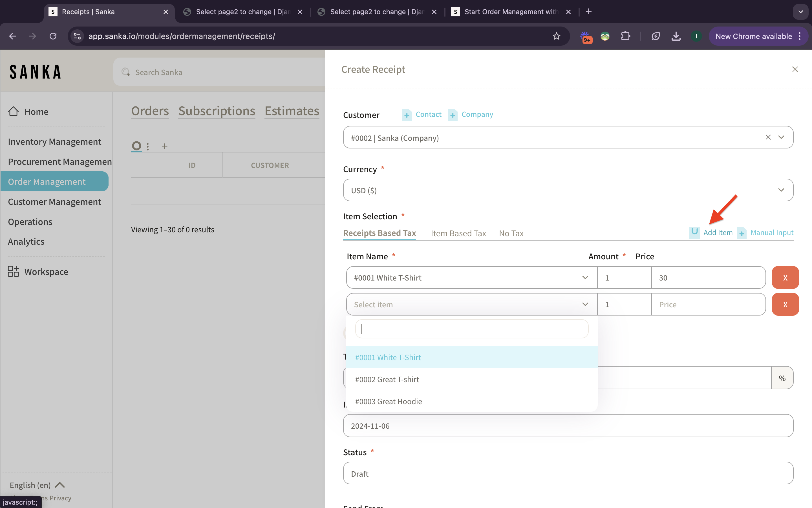812x508 pixels.
Task: Open Inventory Management in sidebar
Action: coord(54,141)
